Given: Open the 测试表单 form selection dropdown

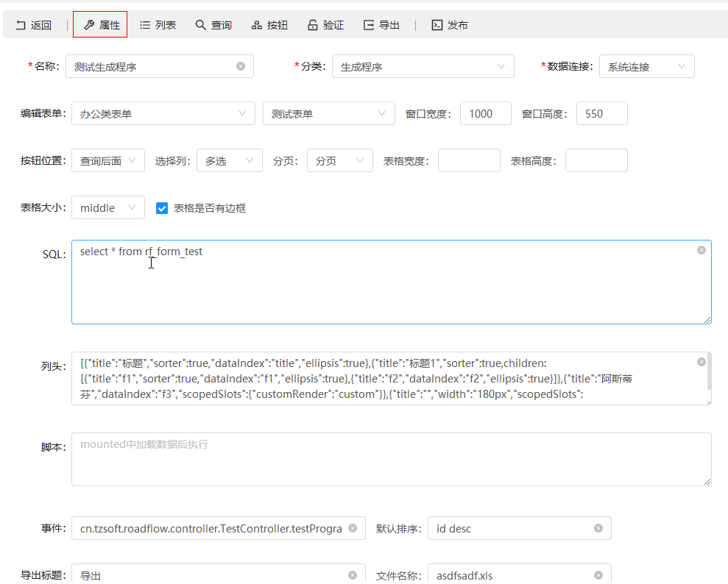Looking at the screenshot, I should click(329, 114).
